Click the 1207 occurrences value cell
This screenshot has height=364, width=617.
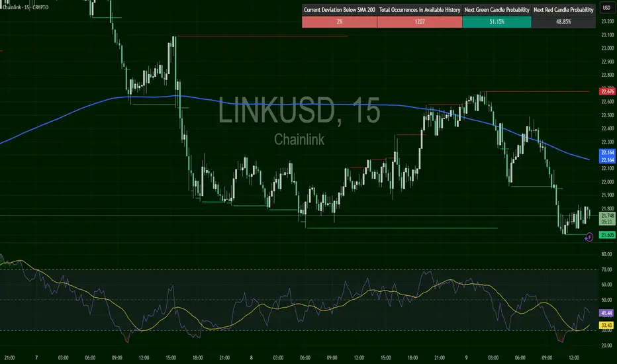click(420, 22)
